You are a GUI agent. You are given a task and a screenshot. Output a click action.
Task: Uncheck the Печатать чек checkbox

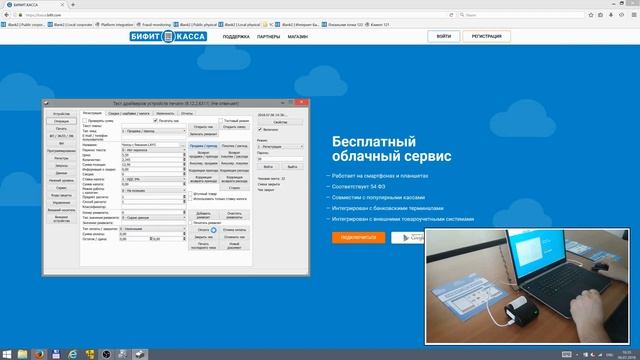(156, 121)
